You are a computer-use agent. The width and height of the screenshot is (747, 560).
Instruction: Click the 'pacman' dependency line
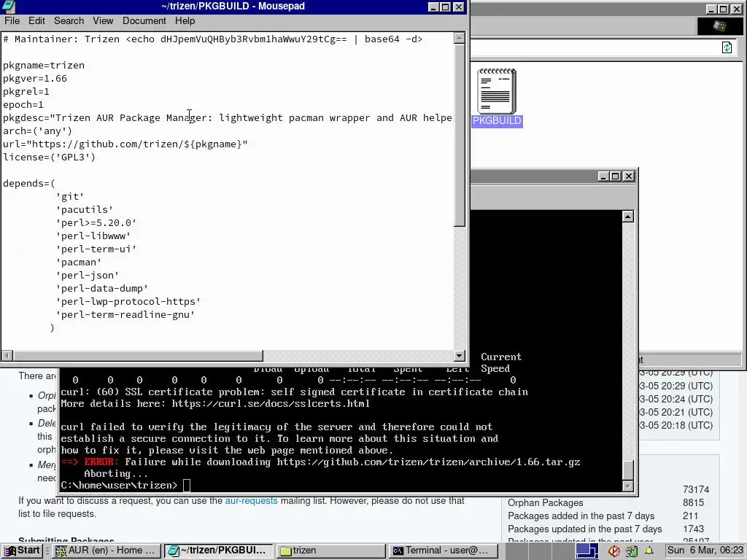[79, 262]
